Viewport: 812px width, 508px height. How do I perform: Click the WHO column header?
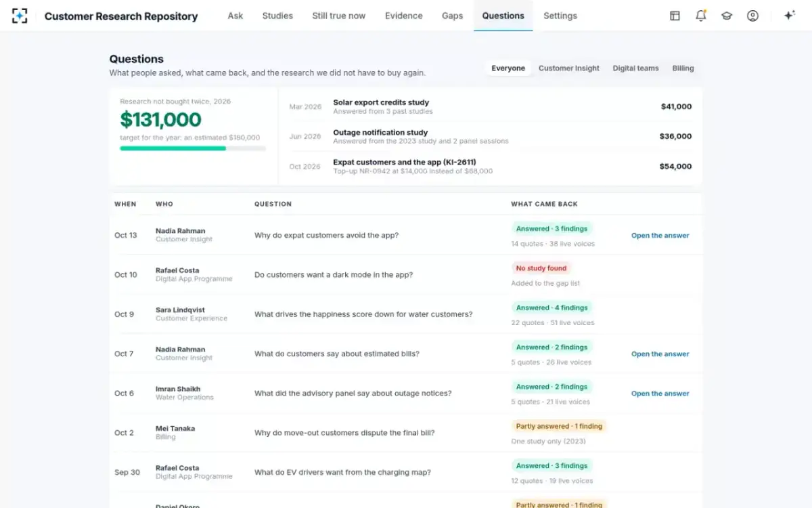click(x=164, y=204)
